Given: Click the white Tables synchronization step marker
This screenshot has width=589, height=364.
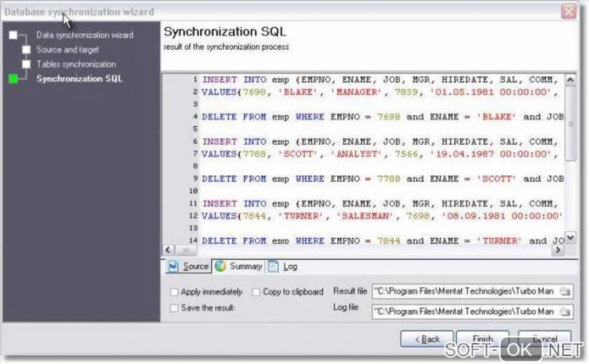Looking at the screenshot, I should [x=27, y=64].
